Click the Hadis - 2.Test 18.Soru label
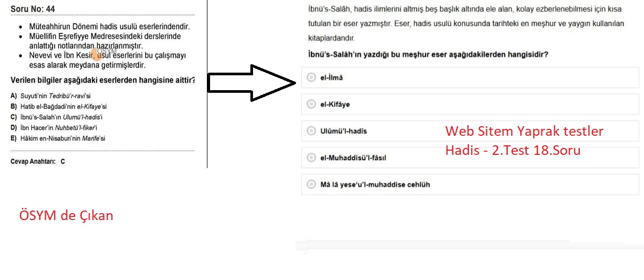 512,150
